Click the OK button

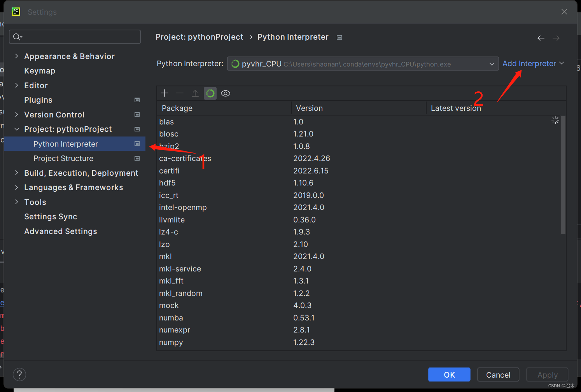[x=449, y=374]
